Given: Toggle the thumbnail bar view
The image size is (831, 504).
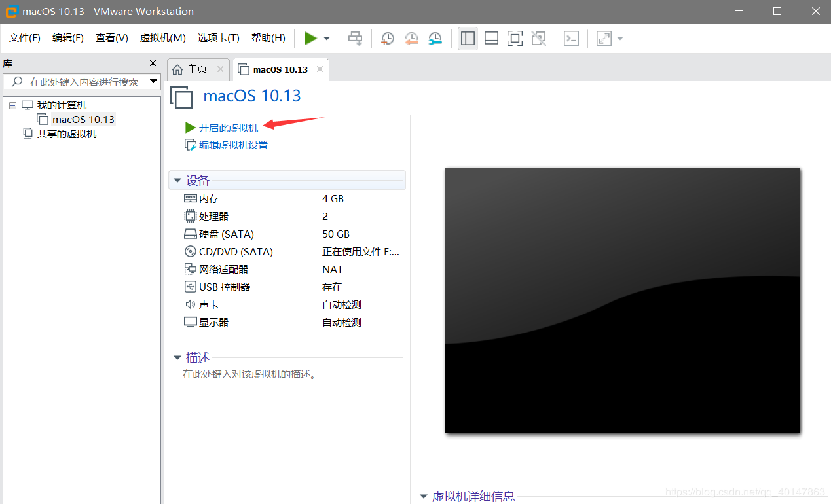Looking at the screenshot, I should pos(491,39).
